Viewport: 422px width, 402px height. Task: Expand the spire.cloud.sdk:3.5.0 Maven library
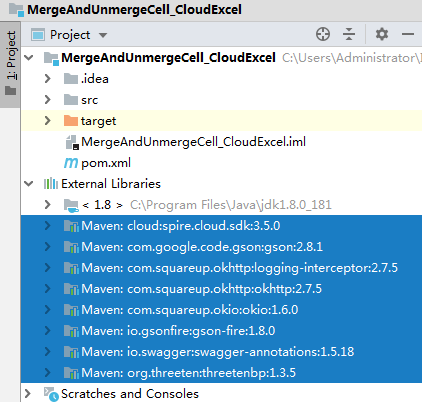[x=48, y=226]
